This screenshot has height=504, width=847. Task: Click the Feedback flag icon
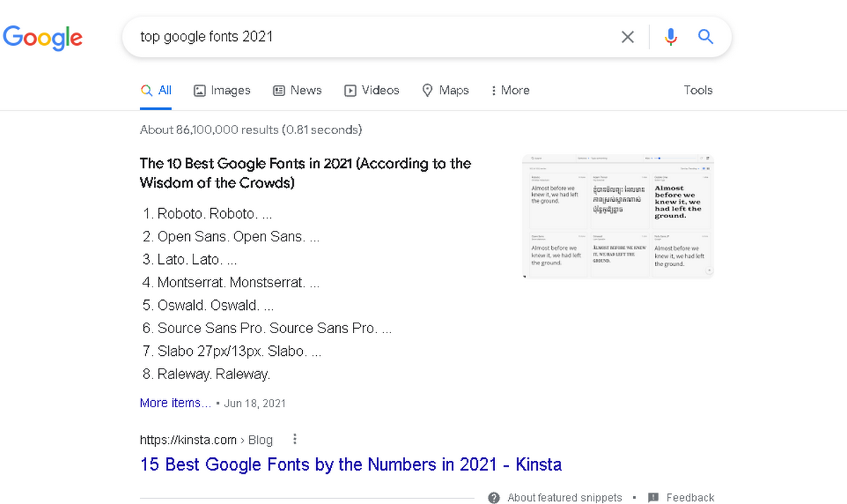(654, 498)
